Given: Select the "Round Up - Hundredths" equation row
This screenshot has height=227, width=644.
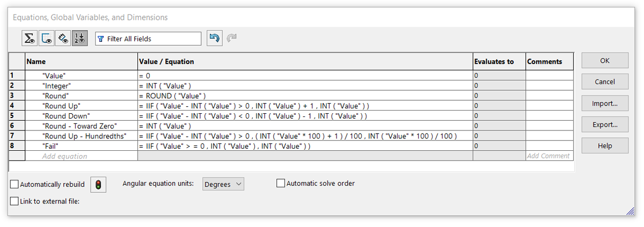Looking at the screenshot, I should coord(84,136).
